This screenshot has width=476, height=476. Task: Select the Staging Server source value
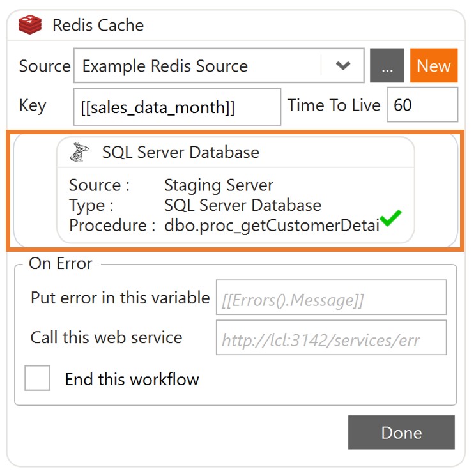pos(219,185)
